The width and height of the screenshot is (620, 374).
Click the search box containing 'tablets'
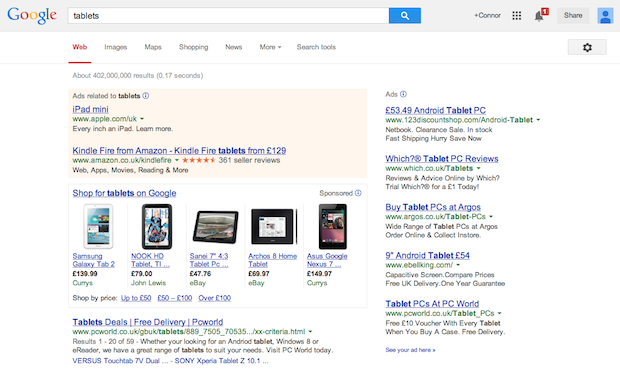tap(229, 15)
